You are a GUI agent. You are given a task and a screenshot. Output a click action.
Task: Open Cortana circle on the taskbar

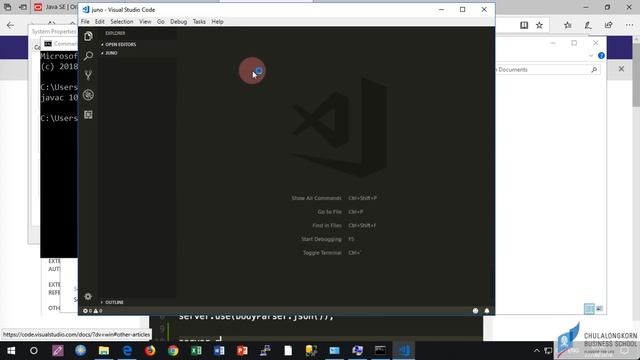point(34,351)
